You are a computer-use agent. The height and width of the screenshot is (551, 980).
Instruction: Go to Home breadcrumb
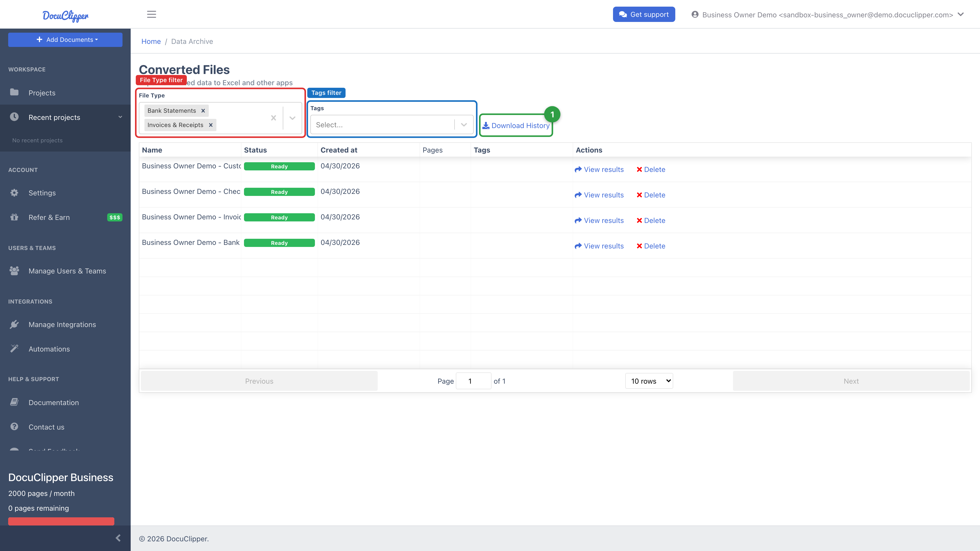pos(151,41)
